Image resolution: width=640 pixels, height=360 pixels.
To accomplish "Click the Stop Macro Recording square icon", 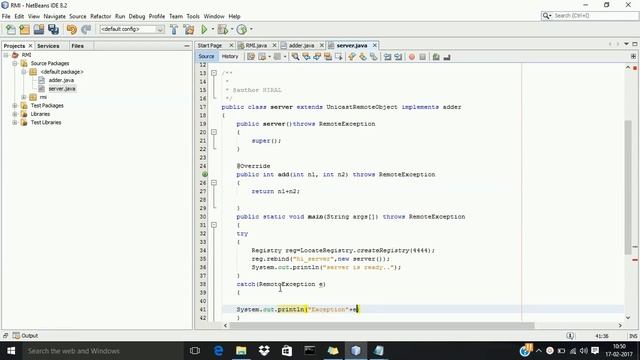I will point(422,57).
